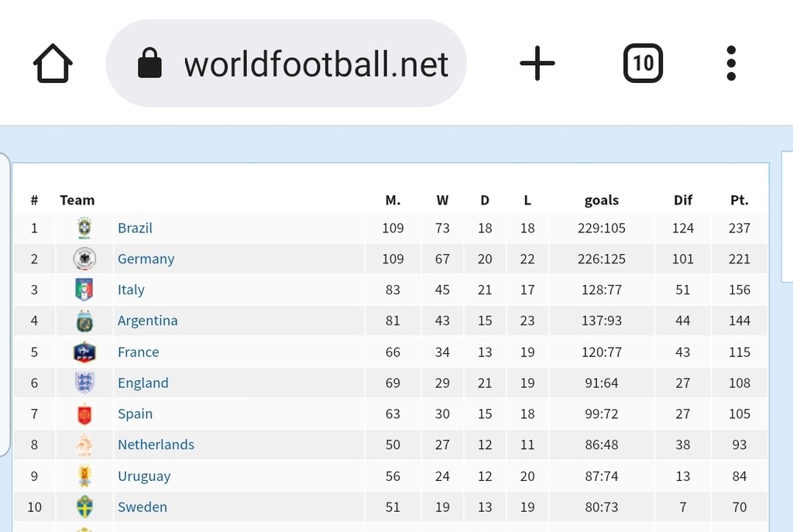793x532 pixels.
Task: Open the Brazil team link
Action: pyautogui.click(x=135, y=228)
